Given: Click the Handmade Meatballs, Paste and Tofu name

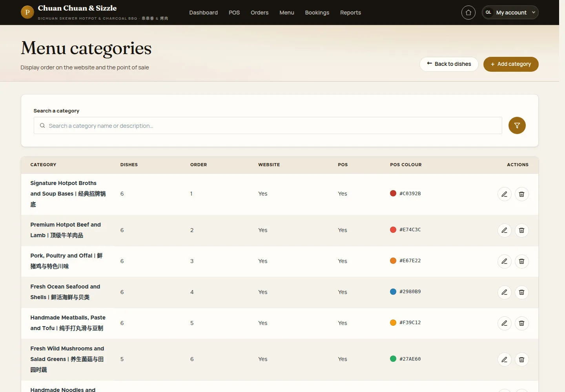Looking at the screenshot, I should coord(68,323).
